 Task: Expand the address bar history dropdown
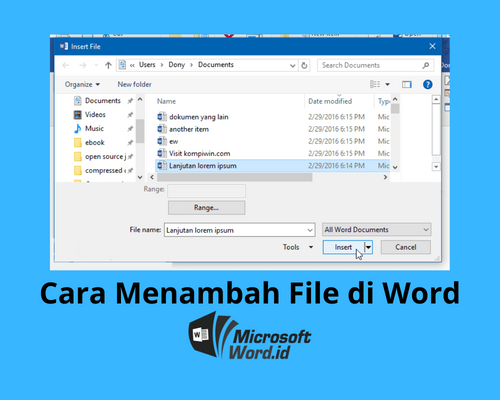(292, 66)
